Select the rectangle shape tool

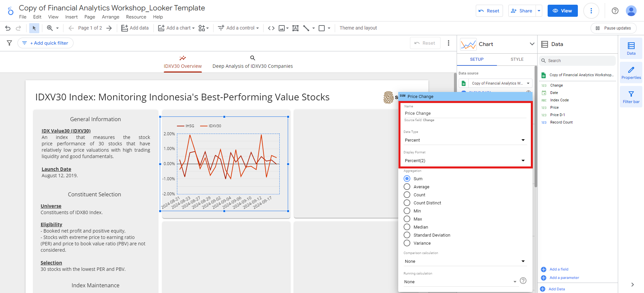tap(322, 28)
